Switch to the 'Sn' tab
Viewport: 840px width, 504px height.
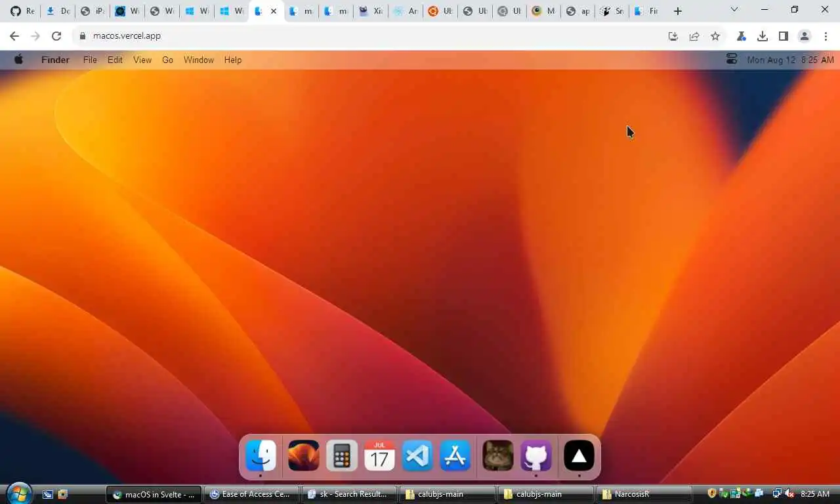611,11
